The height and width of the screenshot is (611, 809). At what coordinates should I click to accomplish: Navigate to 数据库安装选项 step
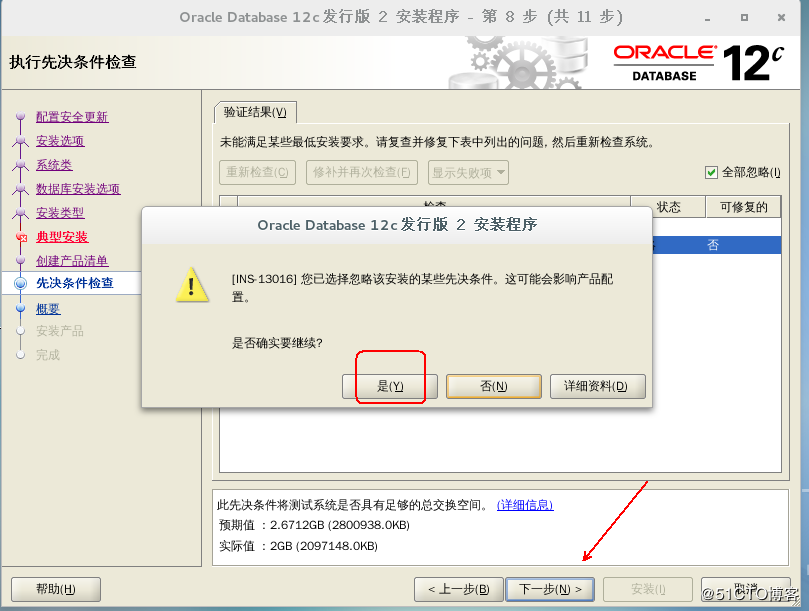78,189
